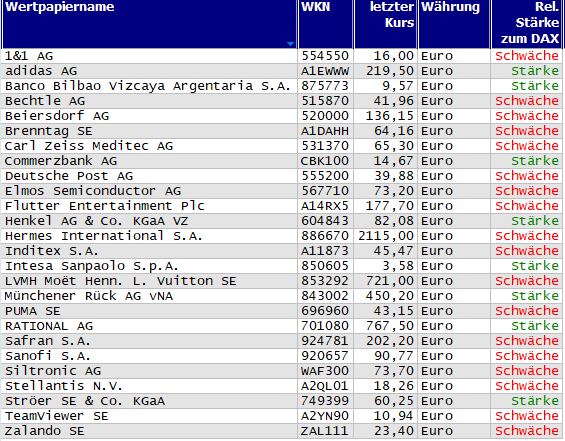Click WKN 555200 for Deutsche Post
The image size is (565, 441).
[325, 176]
